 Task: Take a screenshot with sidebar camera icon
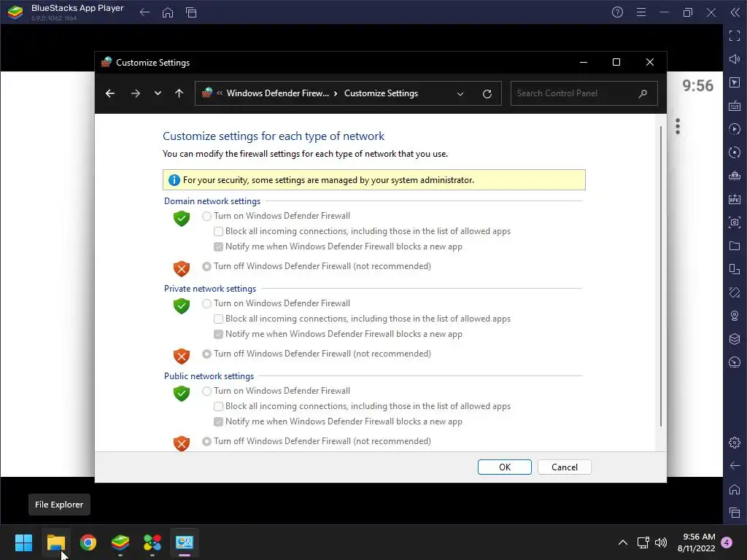tap(735, 222)
